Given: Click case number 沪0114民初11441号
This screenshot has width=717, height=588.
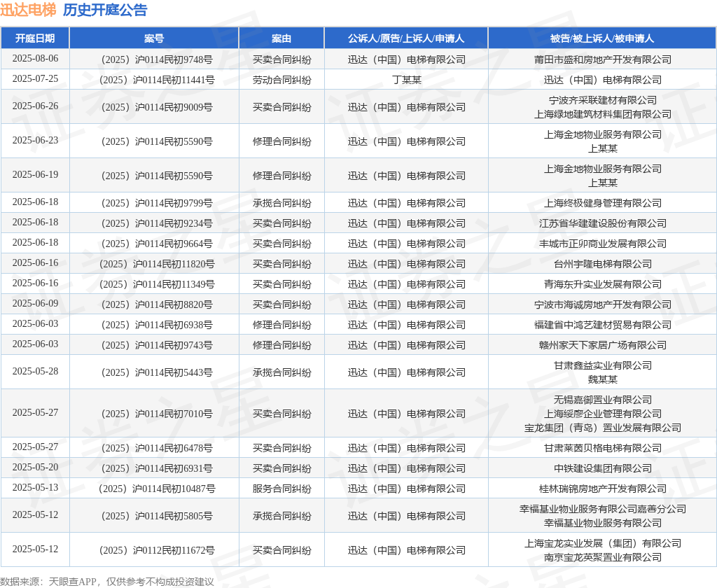Looking at the screenshot, I should [174, 80].
